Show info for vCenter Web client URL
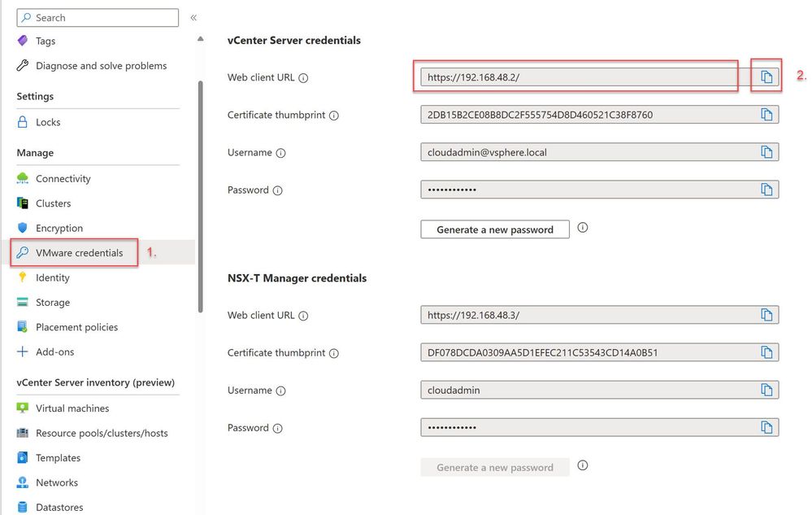Screen dimensions: 812x515 303,78
